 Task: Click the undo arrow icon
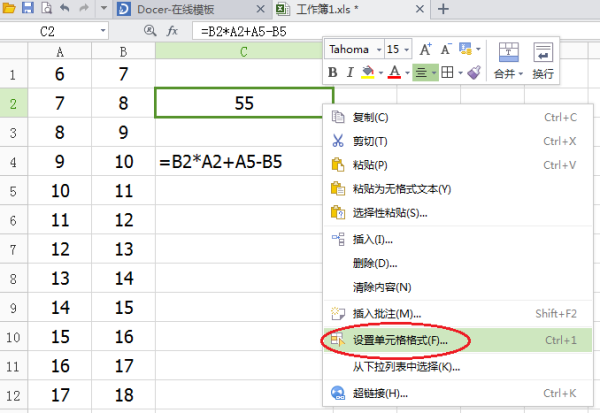pyautogui.click(x=65, y=8)
